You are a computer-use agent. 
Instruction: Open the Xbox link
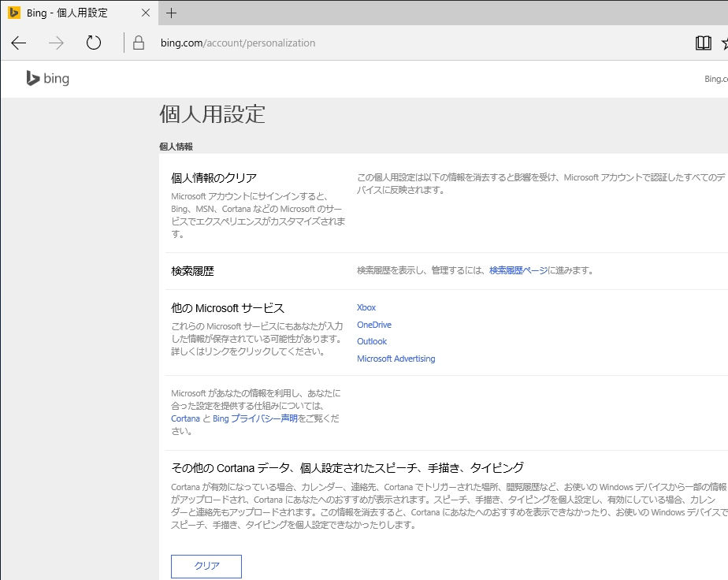click(x=366, y=307)
